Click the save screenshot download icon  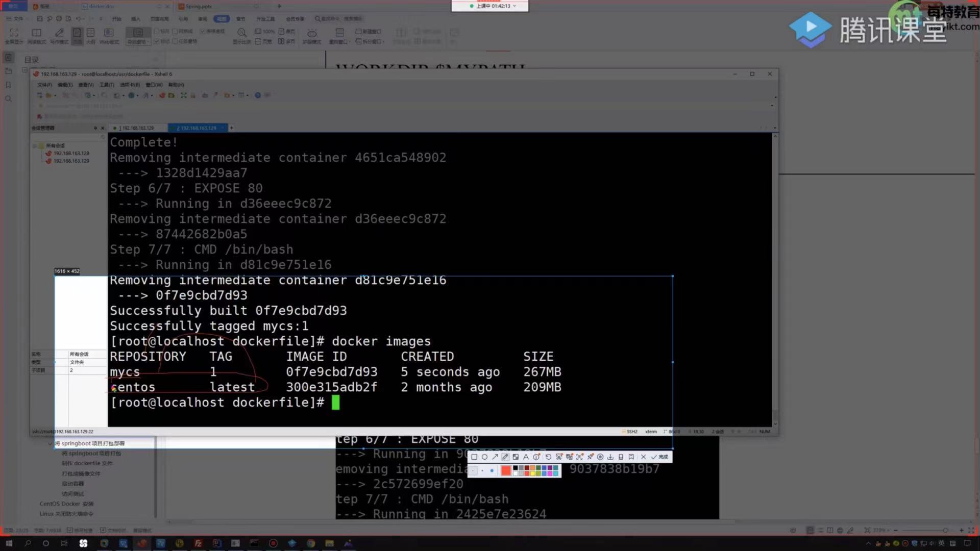(610, 457)
